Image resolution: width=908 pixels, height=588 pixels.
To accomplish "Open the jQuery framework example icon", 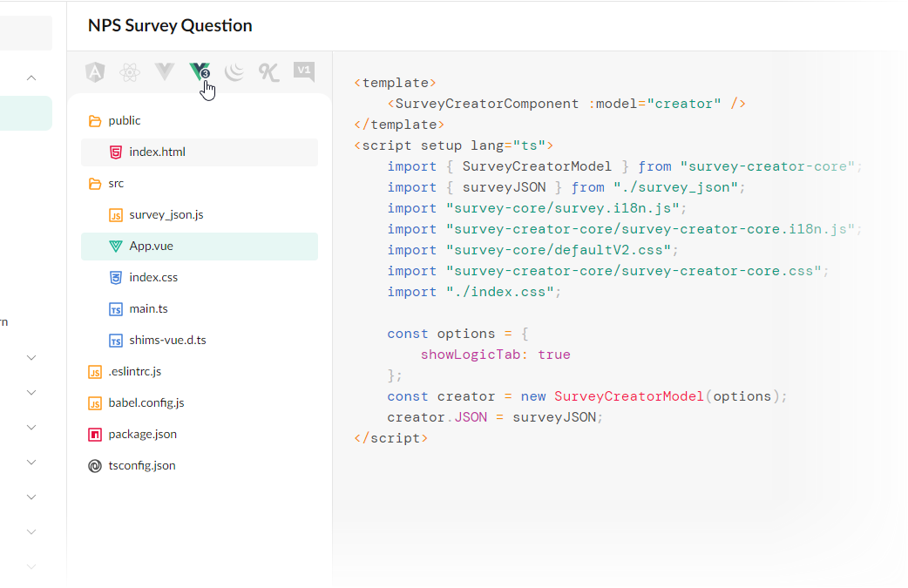I will click(x=234, y=72).
